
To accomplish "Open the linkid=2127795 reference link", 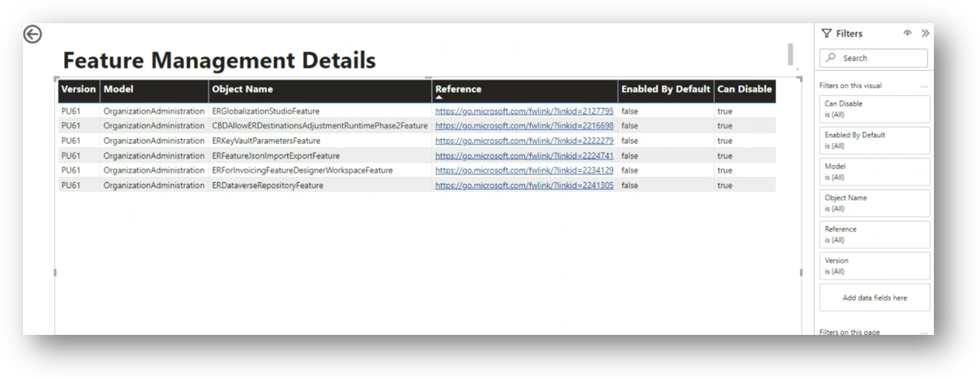I will [x=524, y=112].
